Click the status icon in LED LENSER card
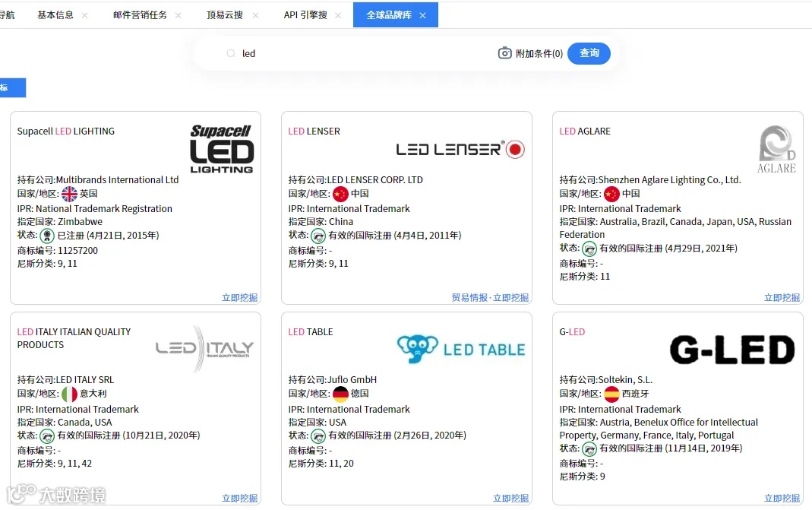The height and width of the screenshot is (510, 812). (x=318, y=236)
